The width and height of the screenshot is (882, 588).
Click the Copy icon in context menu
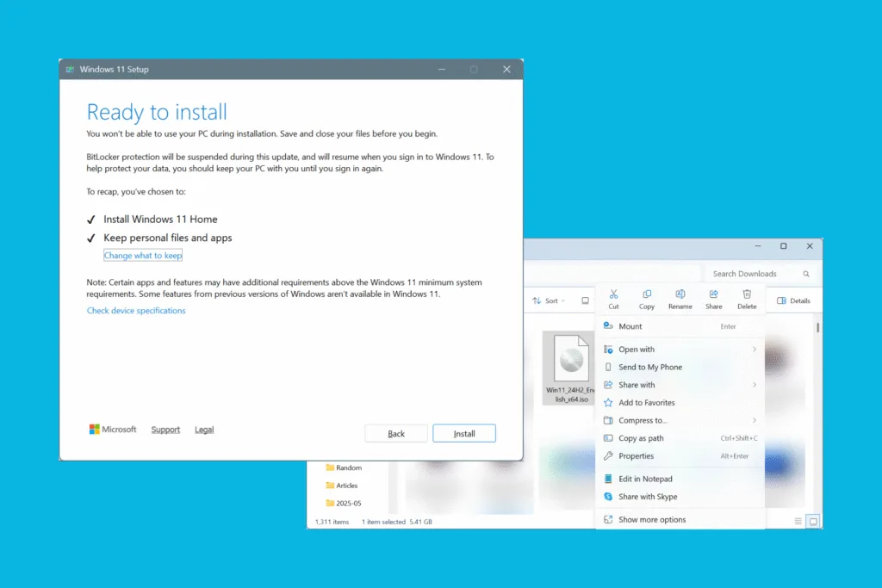pos(646,299)
